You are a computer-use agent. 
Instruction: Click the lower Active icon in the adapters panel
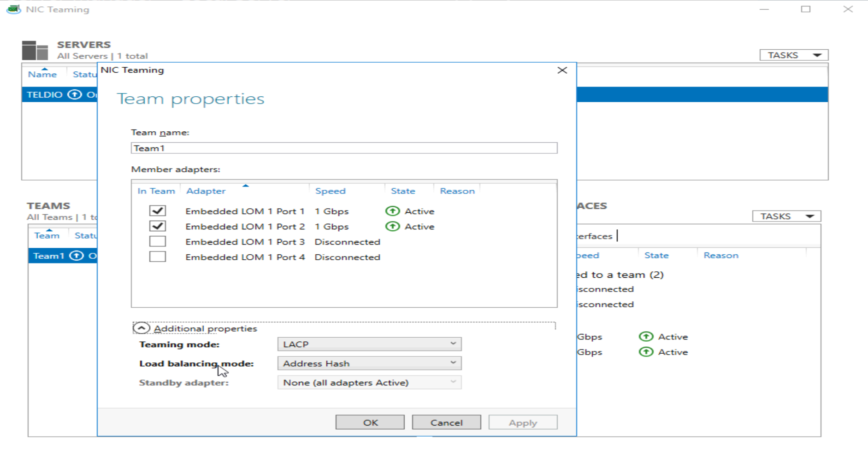point(646,352)
